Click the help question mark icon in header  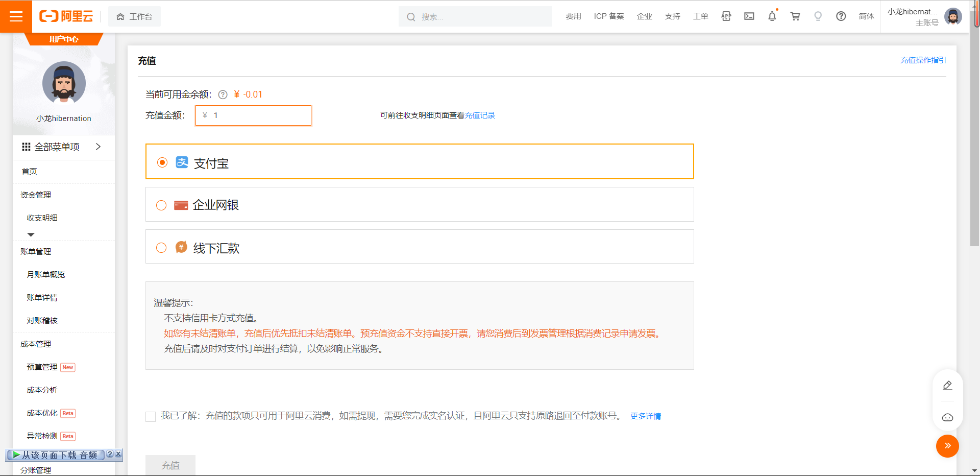[841, 16]
